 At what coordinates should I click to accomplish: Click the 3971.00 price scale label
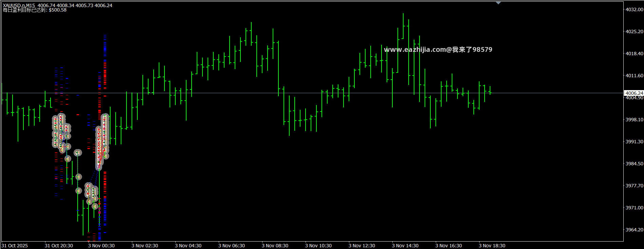point(634,208)
